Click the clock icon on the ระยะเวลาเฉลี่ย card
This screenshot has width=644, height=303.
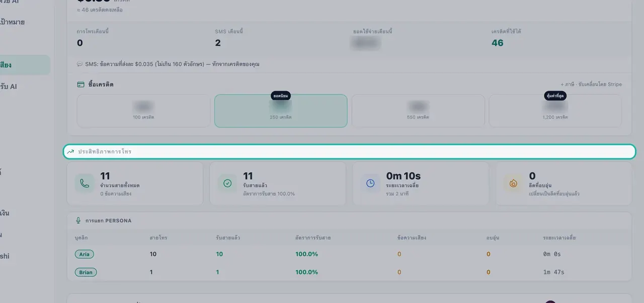coord(370,183)
